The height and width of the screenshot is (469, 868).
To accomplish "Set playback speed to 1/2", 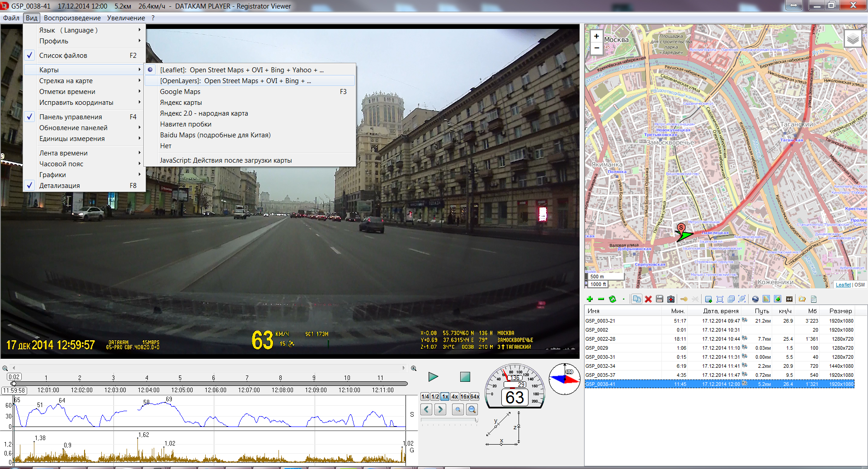I will 435,396.
